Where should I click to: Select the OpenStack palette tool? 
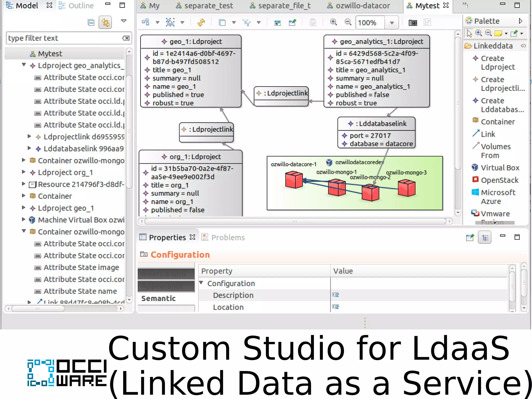(x=495, y=180)
